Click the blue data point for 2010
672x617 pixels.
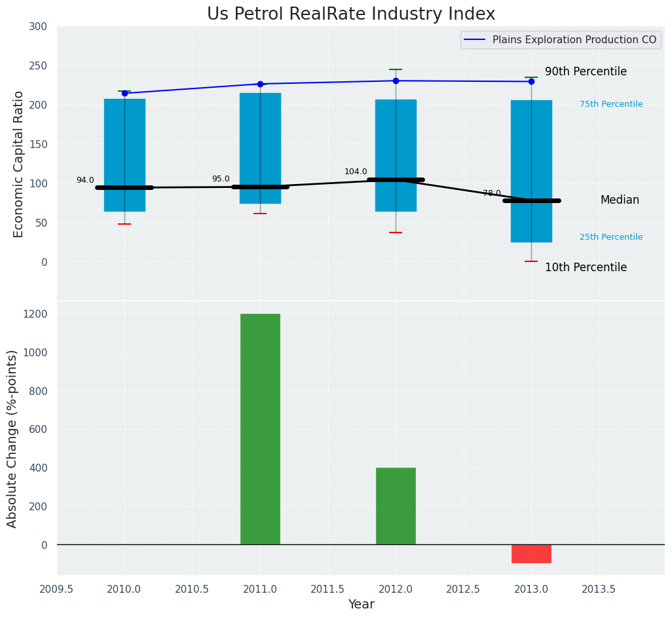point(124,94)
